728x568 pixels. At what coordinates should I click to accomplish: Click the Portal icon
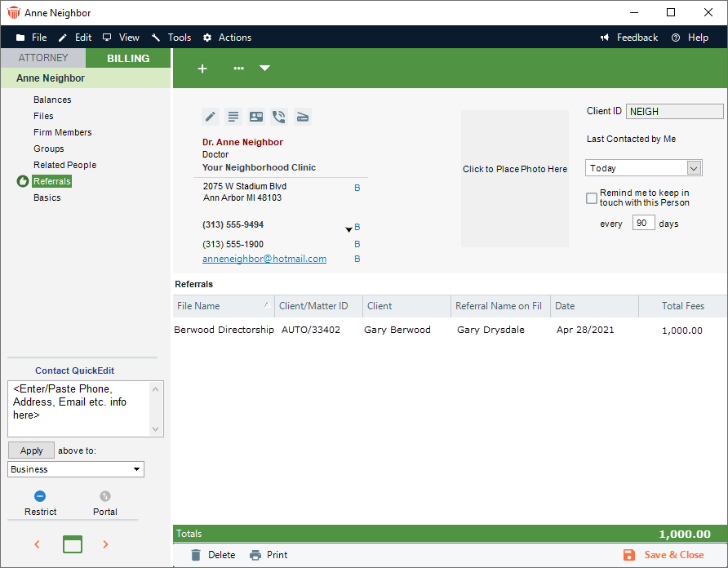pyautogui.click(x=104, y=496)
